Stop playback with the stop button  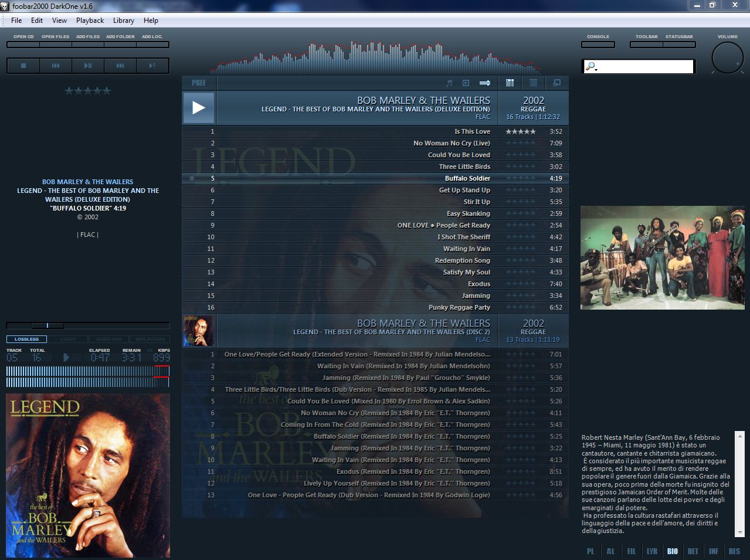coord(23,66)
